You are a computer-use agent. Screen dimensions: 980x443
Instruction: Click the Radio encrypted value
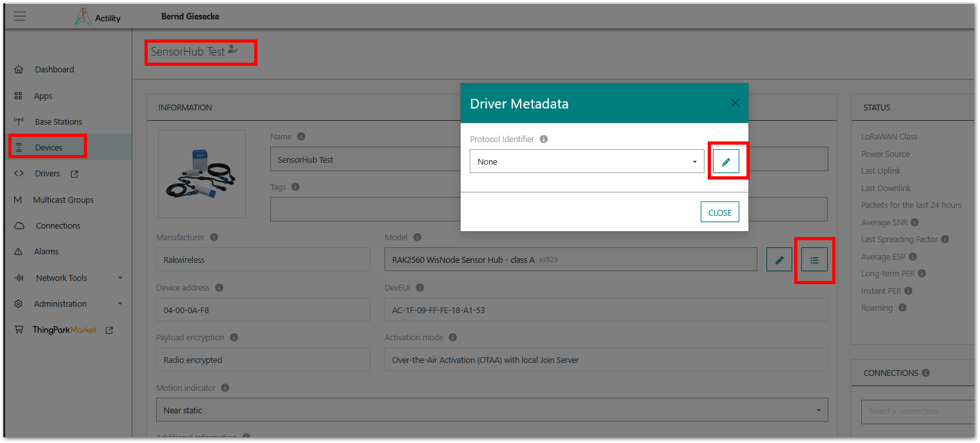(x=263, y=360)
